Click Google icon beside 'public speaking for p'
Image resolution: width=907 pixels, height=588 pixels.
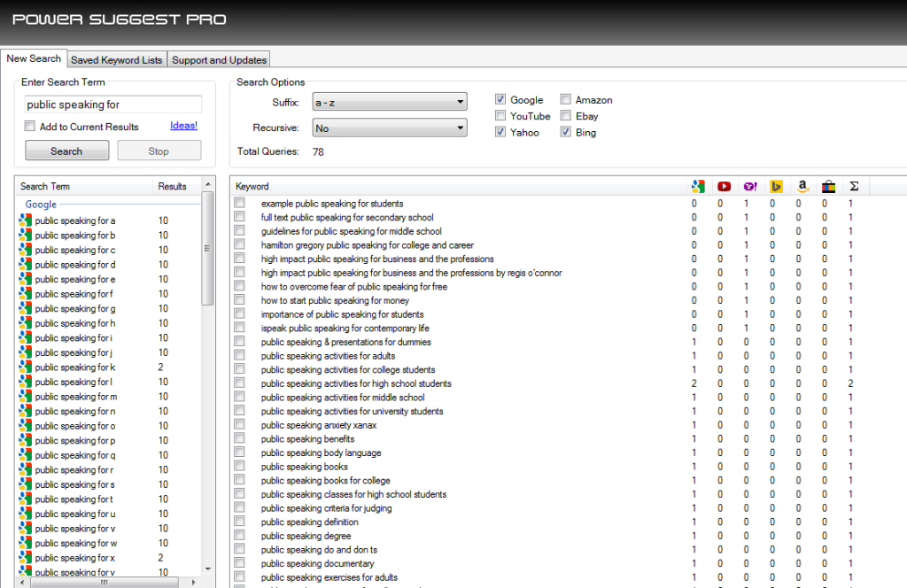point(25,440)
